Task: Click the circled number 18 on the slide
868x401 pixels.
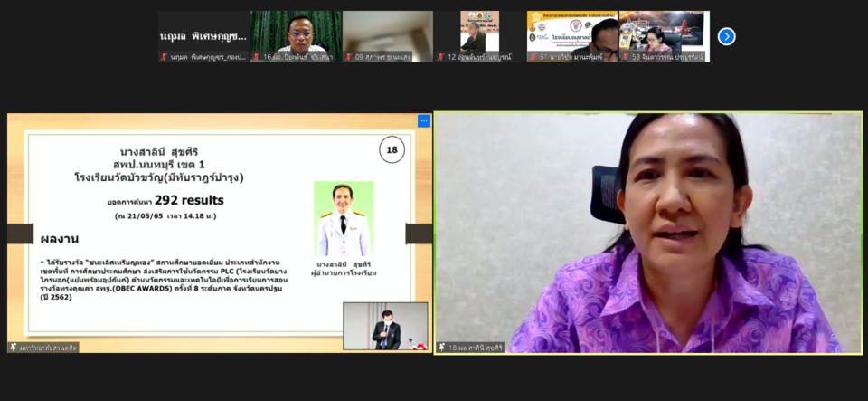Action: tap(392, 150)
